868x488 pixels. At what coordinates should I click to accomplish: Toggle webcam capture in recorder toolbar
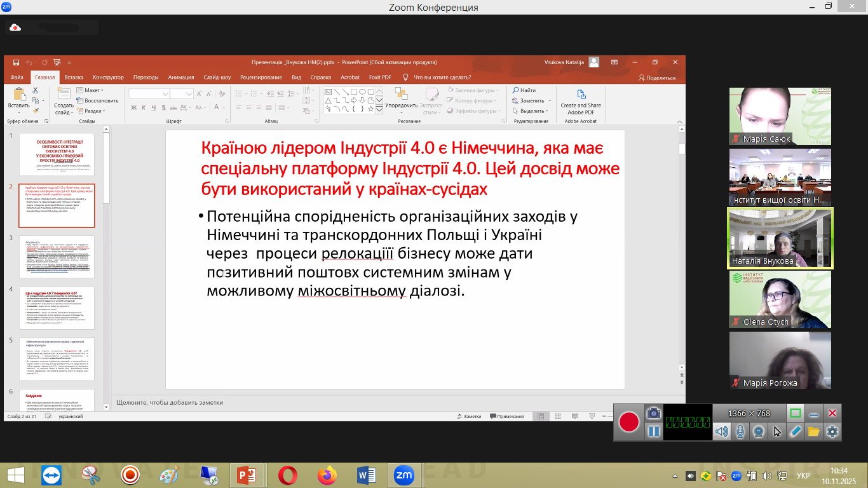pyautogui.click(x=758, y=432)
